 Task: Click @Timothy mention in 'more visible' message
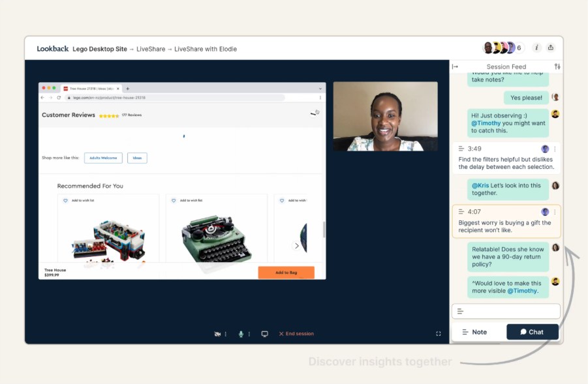point(522,291)
